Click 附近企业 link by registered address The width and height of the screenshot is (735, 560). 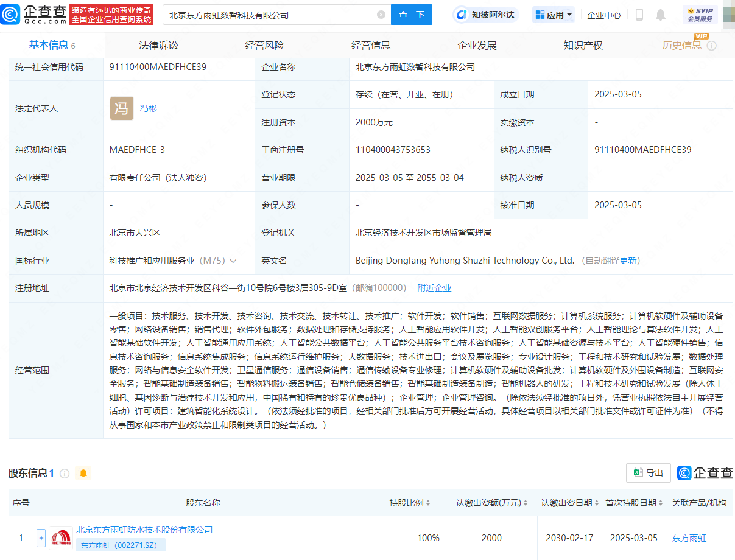[x=434, y=288]
